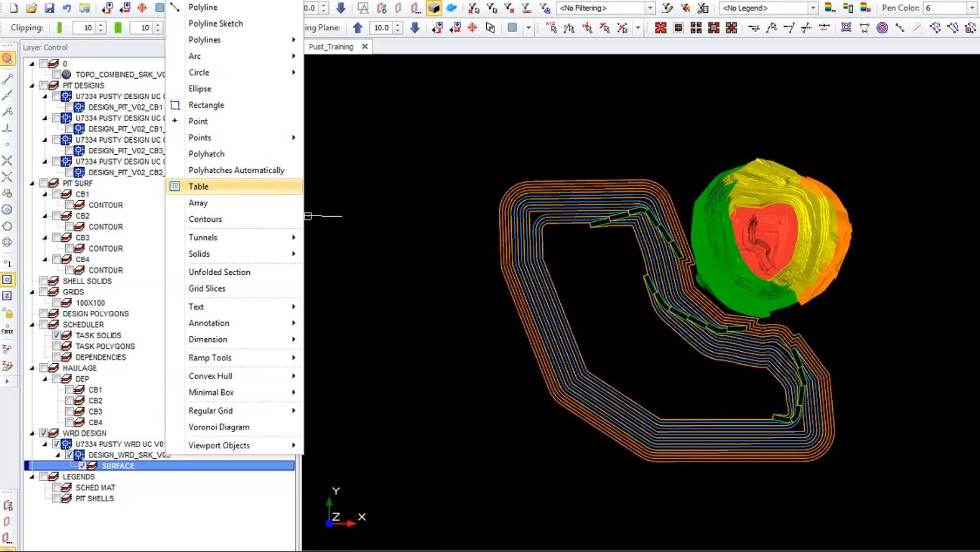Click the Undo arrow icon
This screenshot has width=980, height=552.
tap(66, 8)
